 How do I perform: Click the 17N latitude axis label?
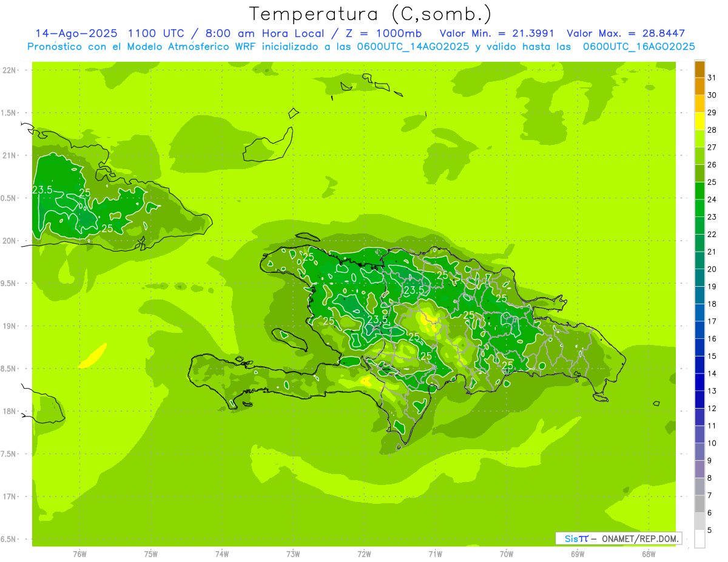pos(9,497)
